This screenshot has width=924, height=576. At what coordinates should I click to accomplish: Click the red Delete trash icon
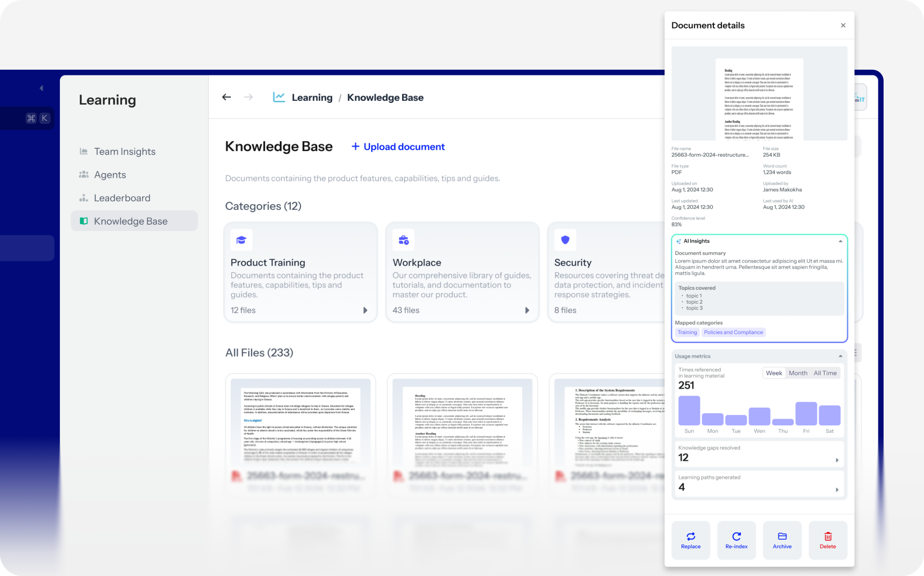828,536
